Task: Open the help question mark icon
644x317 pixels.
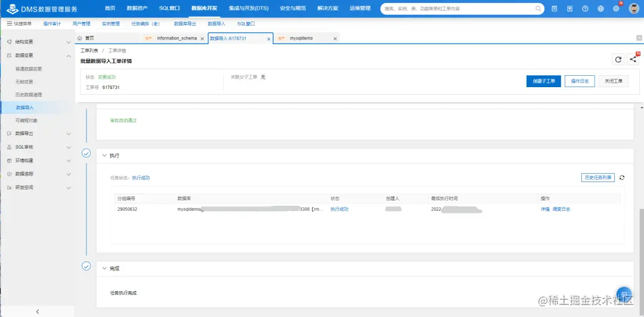Action: point(586,8)
